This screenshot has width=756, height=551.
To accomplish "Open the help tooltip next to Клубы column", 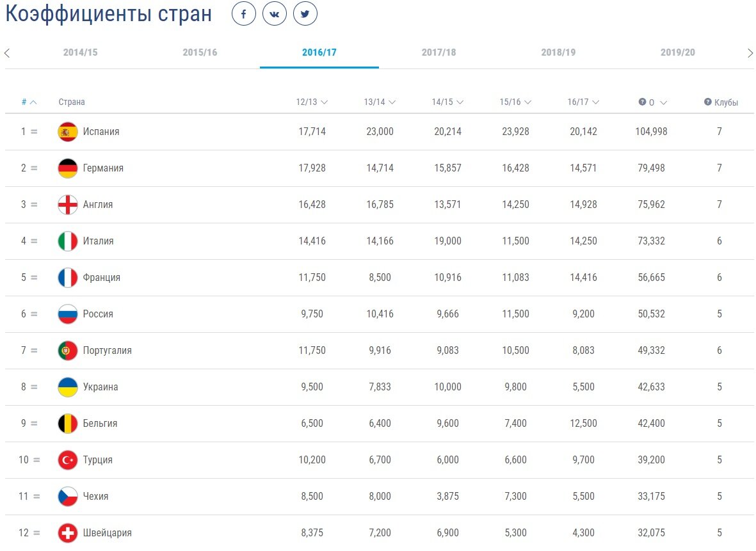I will [x=708, y=101].
